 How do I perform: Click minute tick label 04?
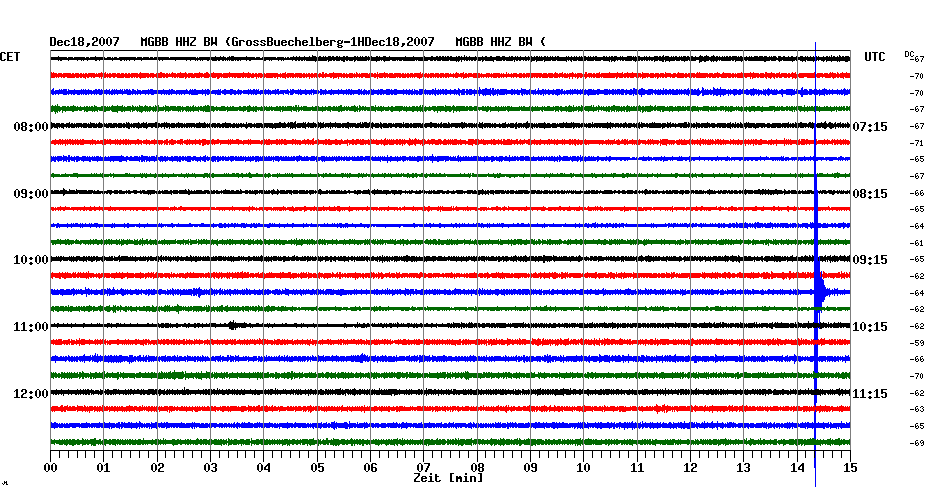[x=264, y=468]
